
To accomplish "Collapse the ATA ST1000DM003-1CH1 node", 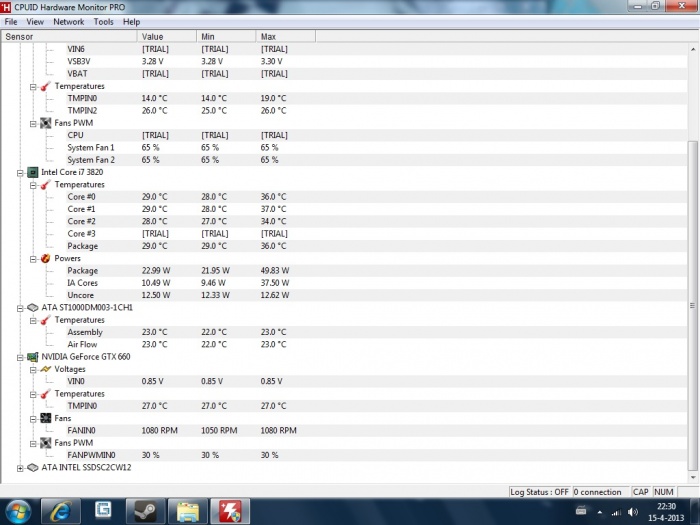I will click(20, 308).
